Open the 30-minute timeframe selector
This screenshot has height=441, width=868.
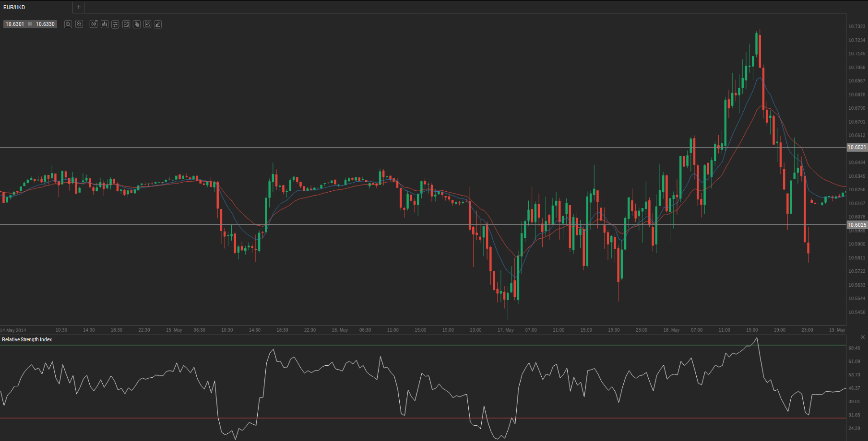94,24
